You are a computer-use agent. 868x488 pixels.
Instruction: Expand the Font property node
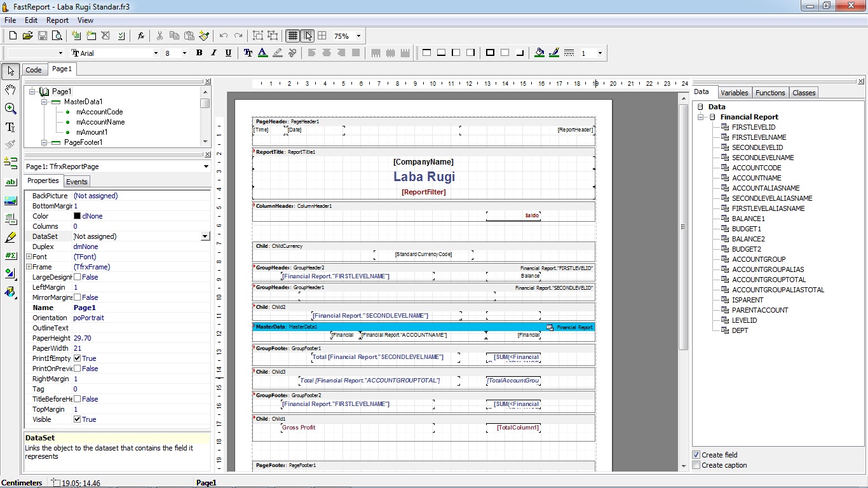pyautogui.click(x=29, y=257)
